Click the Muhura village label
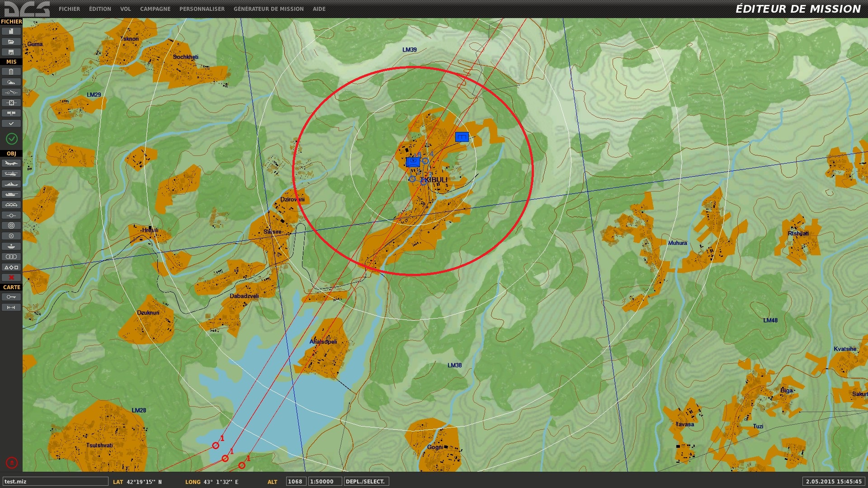 [x=677, y=243]
